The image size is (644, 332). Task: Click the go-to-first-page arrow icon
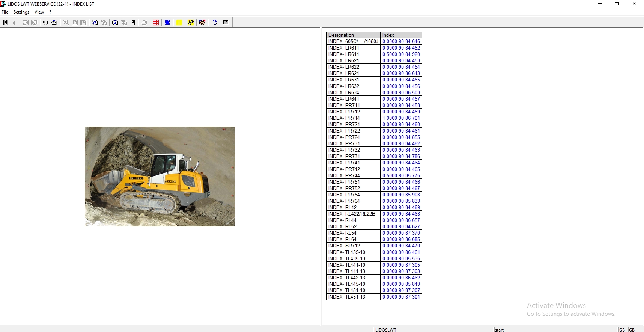[x=5, y=23]
